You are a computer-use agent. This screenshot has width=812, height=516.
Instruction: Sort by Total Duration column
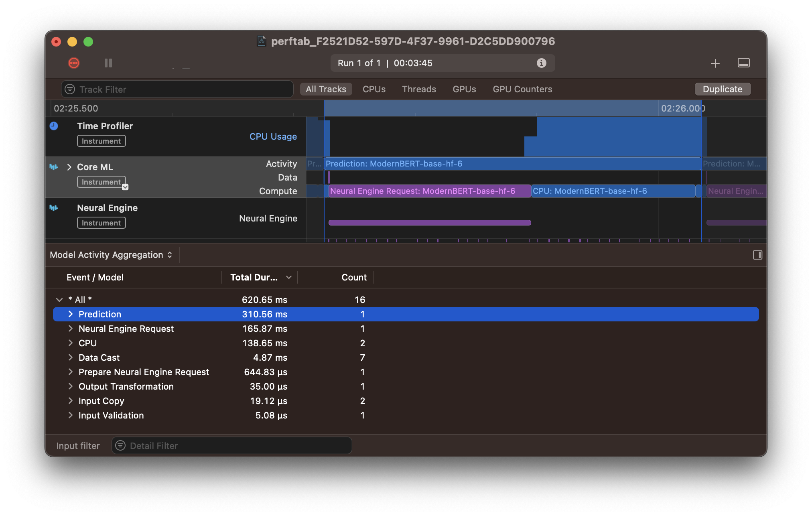(x=260, y=277)
